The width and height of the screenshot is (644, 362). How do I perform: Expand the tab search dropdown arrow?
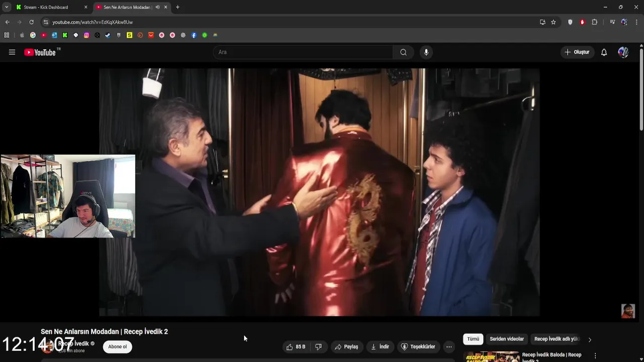pyautogui.click(x=7, y=7)
